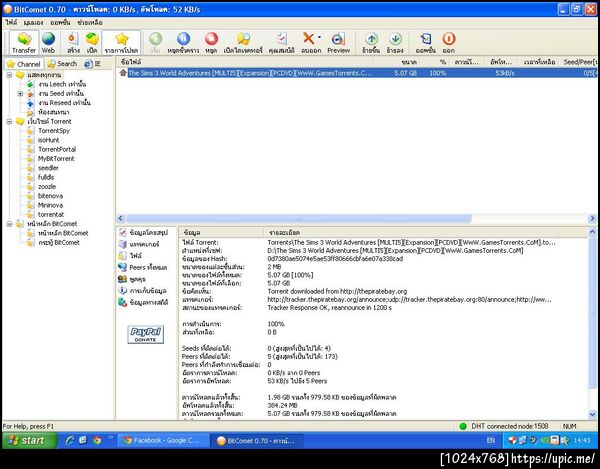Click the open torrent file icon
This screenshot has width=600, height=469.
pos(92,43)
